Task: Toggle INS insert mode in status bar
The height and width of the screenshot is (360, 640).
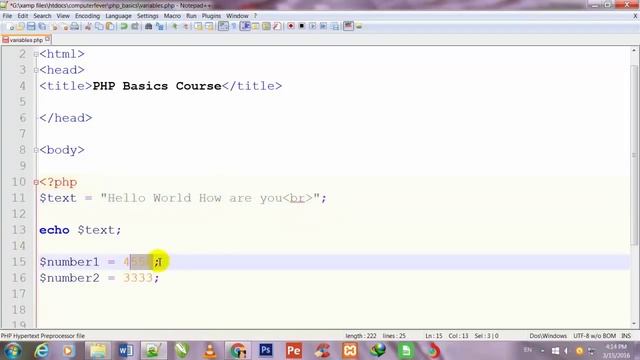Action: pos(626,336)
